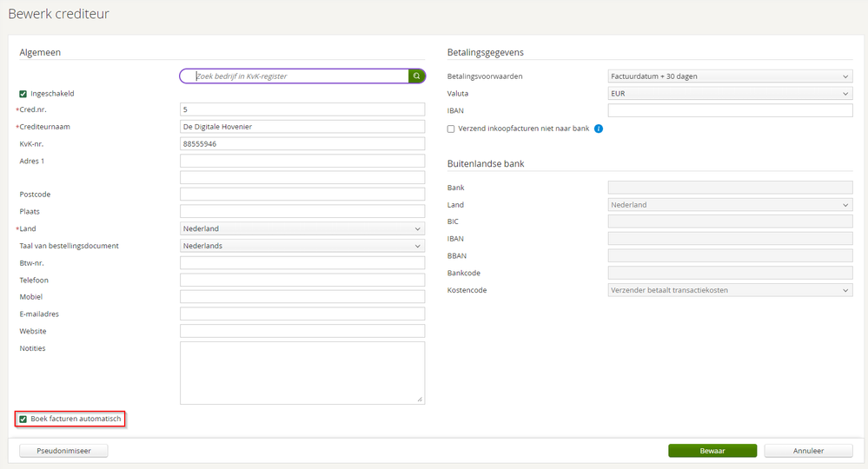The image size is (868, 469).
Task: Expand the Kostencode dropdown
Action: [730, 290]
